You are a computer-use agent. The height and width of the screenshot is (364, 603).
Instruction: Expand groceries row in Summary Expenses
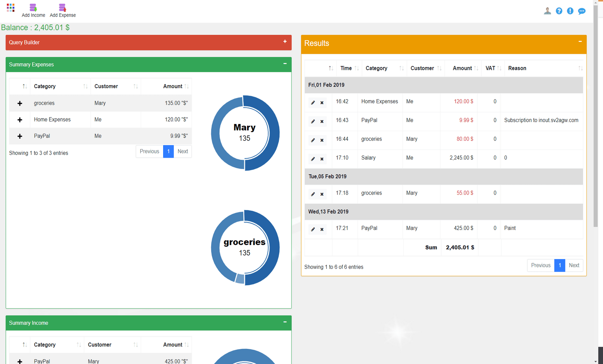20,104
